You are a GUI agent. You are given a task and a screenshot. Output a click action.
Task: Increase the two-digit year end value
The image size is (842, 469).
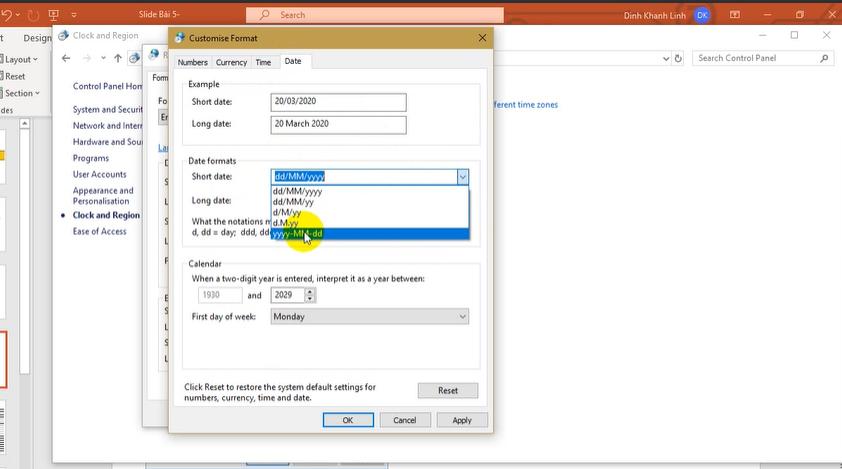pyautogui.click(x=310, y=292)
